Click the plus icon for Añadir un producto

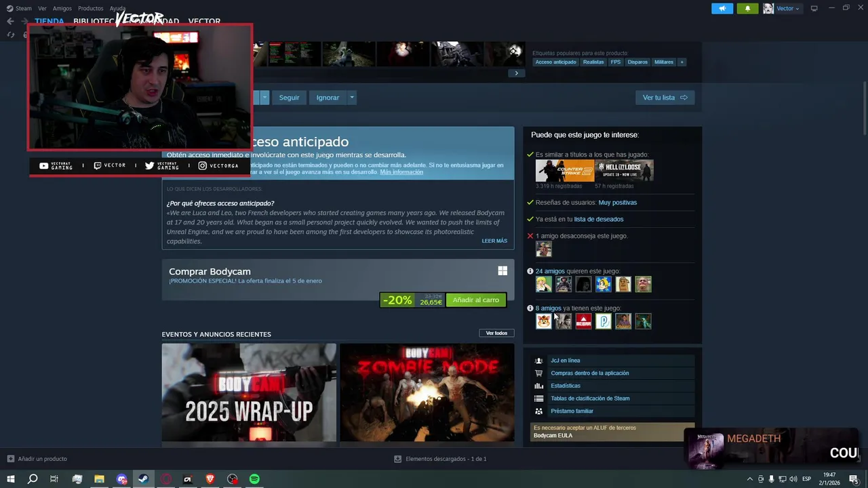(10, 459)
